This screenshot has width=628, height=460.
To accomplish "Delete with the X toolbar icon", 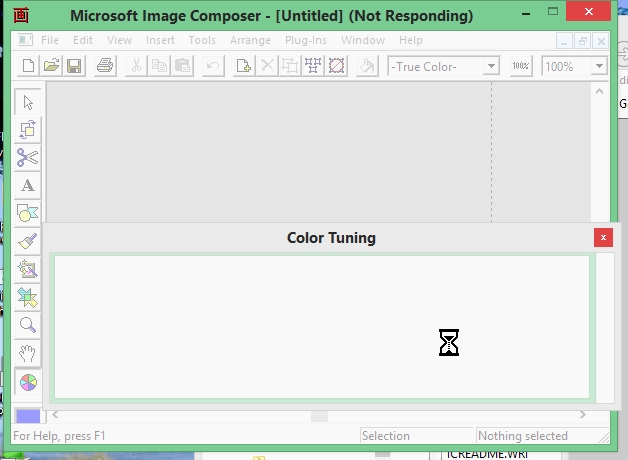I will point(267,66).
